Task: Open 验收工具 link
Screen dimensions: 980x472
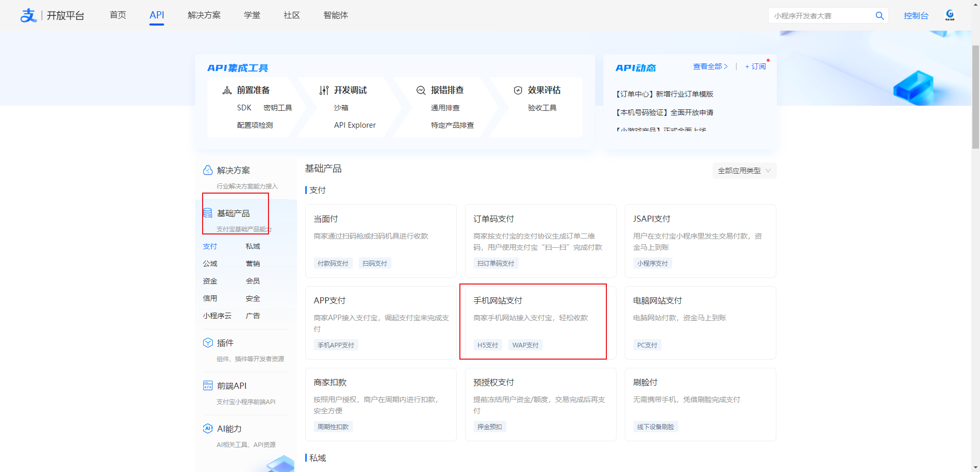Action: coord(542,108)
